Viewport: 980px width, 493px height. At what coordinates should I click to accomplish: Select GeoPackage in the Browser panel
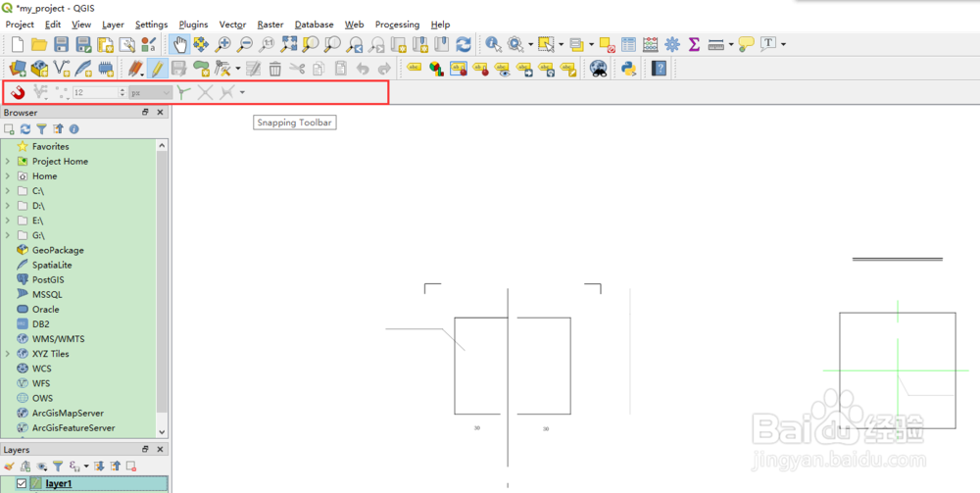coord(58,250)
